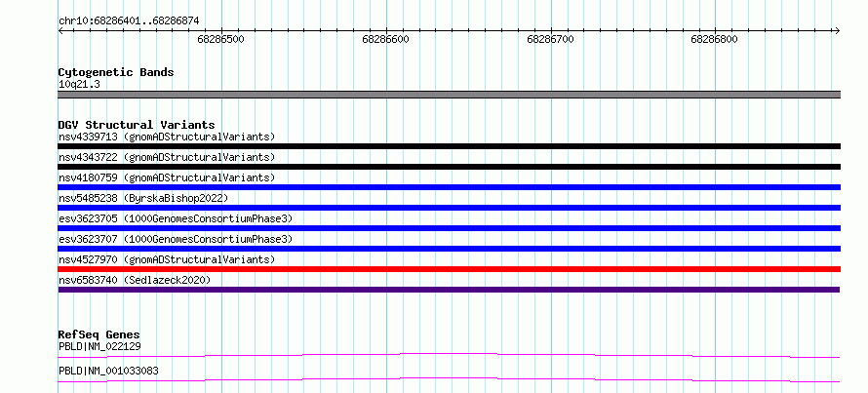Viewport: 868px width, 393px height.
Task: Open variant nsv5485238 (ByrskaBishop2022) label
Action: click(143, 198)
